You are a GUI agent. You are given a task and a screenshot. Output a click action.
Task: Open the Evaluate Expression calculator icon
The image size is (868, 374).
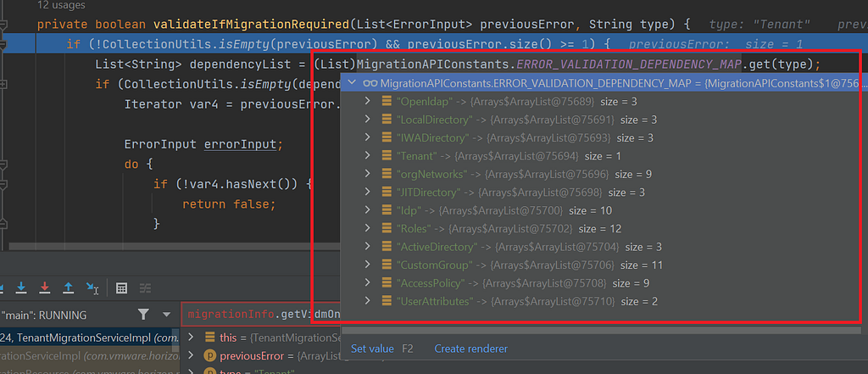tap(122, 288)
